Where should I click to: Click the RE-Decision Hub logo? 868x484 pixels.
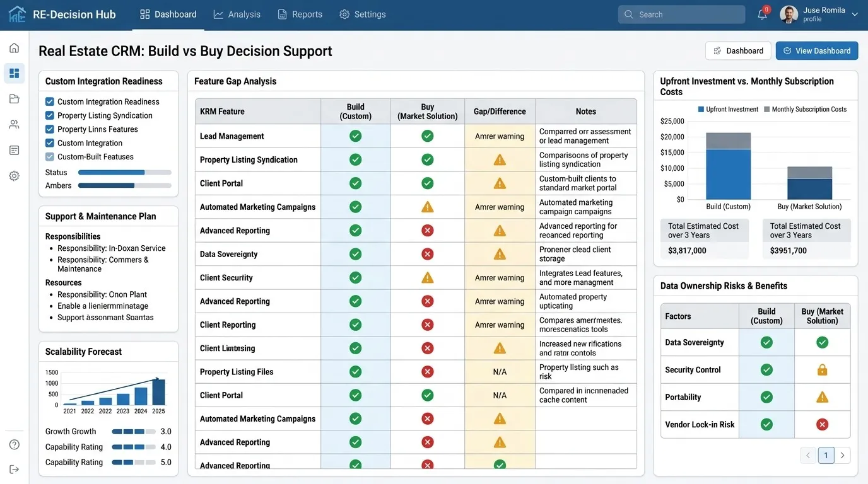pyautogui.click(x=18, y=14)
